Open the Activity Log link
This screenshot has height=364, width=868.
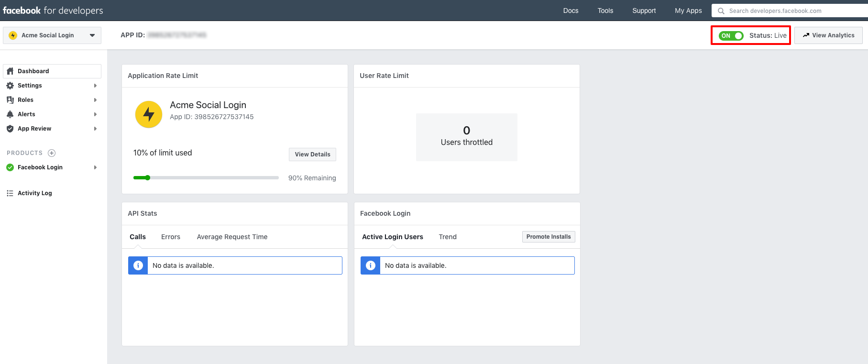pyautogui.click(x=34, y=193)
